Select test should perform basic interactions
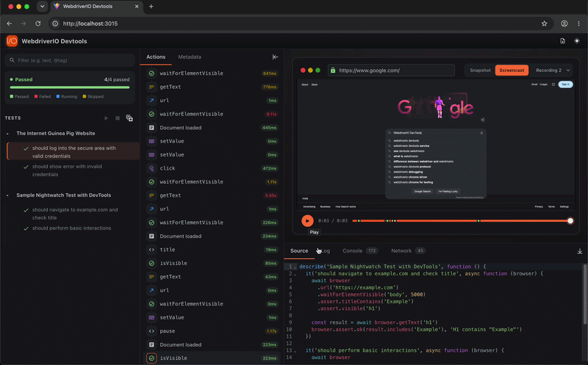The height and width of the screenshot is (365, 588). (73, 228)
